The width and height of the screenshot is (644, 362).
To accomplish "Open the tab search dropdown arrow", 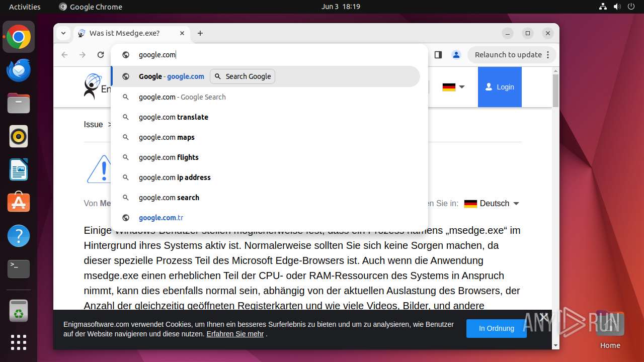I will click(x=63, y=33).
